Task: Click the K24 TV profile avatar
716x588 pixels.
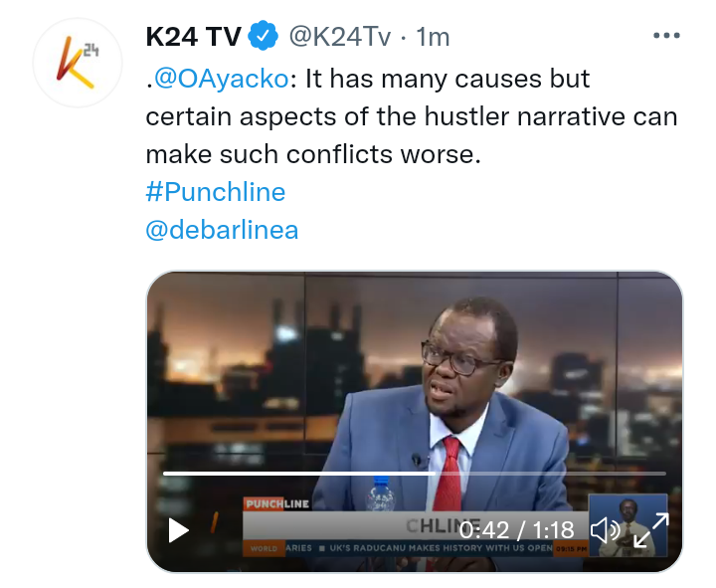Action: pos(78,63)
